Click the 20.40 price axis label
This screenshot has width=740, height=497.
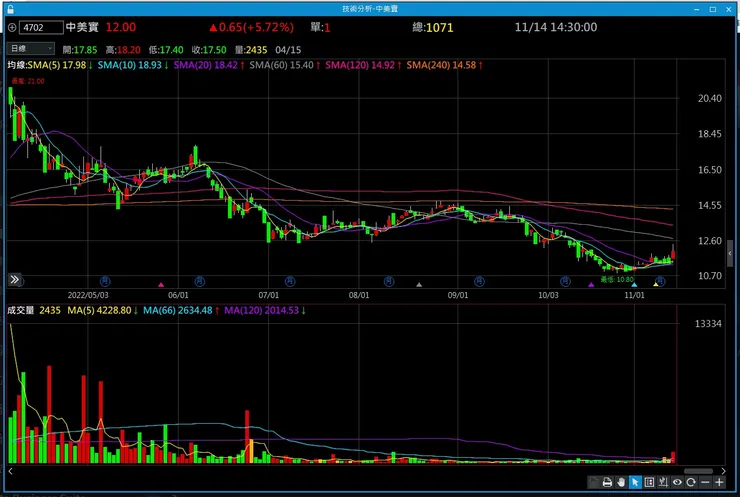710,98
